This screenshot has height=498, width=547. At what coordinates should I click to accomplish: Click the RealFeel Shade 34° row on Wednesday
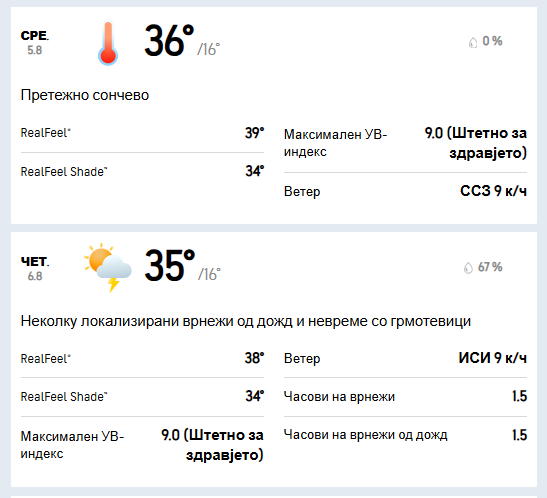(142, 171)
